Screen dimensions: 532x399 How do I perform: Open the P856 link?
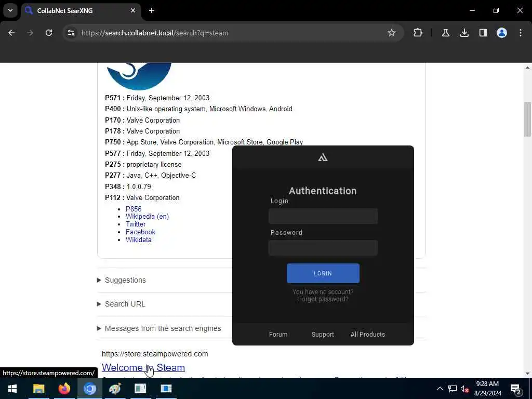(134, 209)
